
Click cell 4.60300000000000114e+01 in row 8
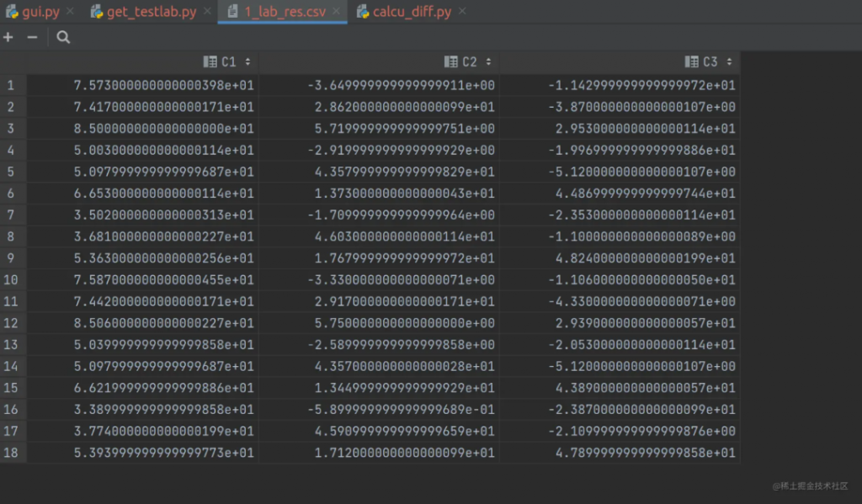tap(379, 236)
